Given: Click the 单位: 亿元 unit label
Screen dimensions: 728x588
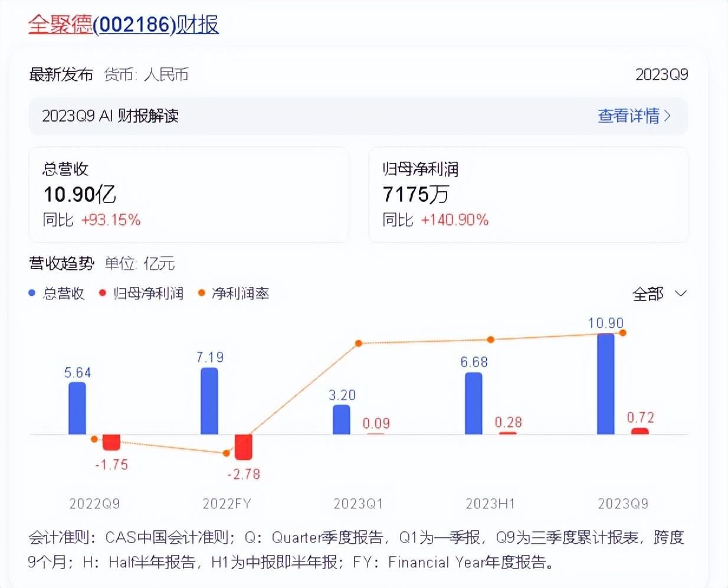Looking at the screenshot, I should click(140, 263).
